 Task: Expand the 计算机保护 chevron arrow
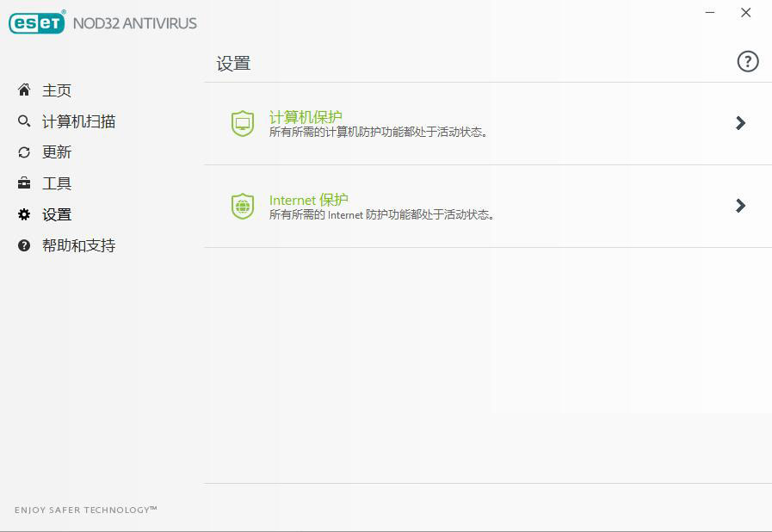[x=740, y=123]
